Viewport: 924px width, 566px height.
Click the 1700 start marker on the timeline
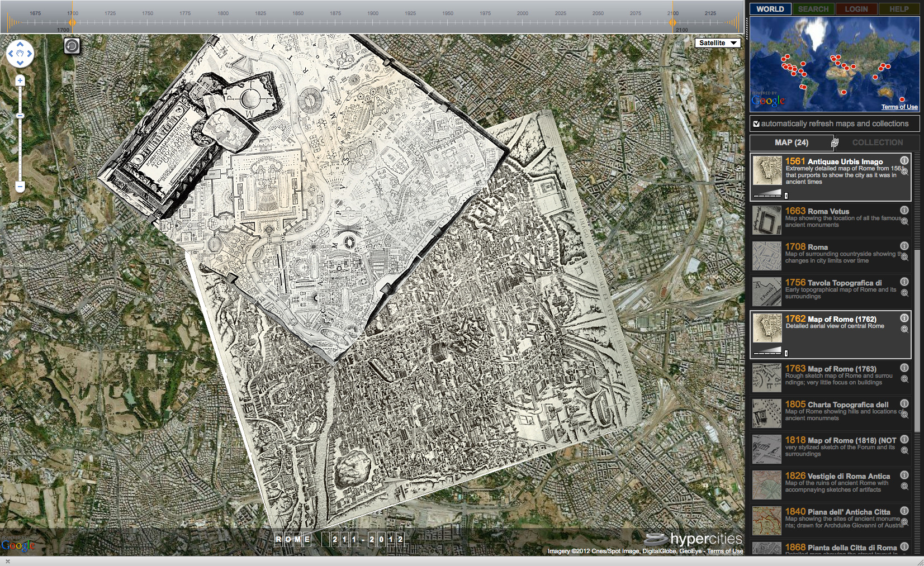click(72, 22)
